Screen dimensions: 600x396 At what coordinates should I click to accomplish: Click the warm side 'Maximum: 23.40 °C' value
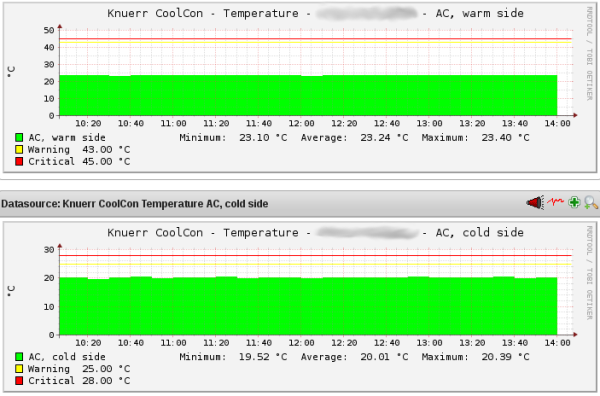pos(476,138)
